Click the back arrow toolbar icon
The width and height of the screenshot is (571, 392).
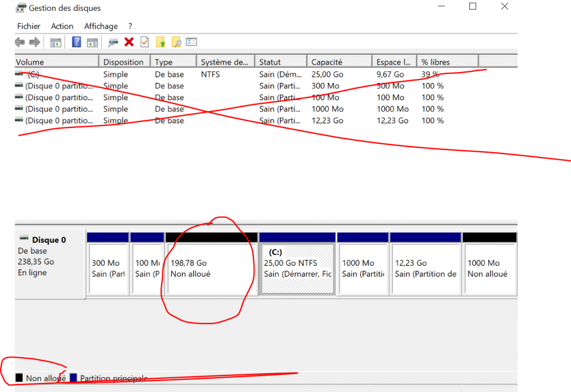click(20, 42)
